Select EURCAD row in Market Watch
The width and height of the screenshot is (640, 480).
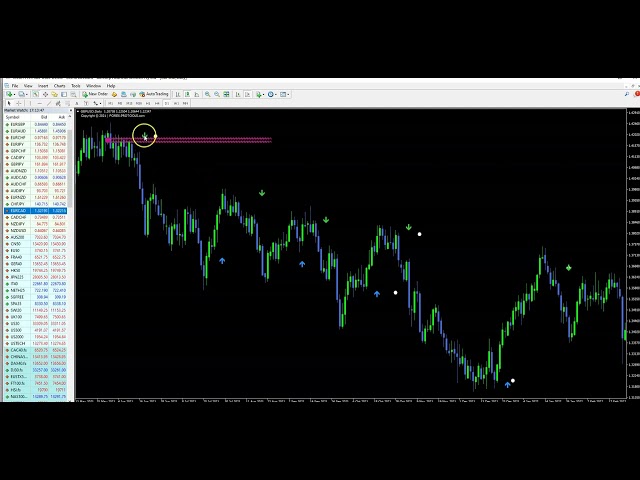18,211
